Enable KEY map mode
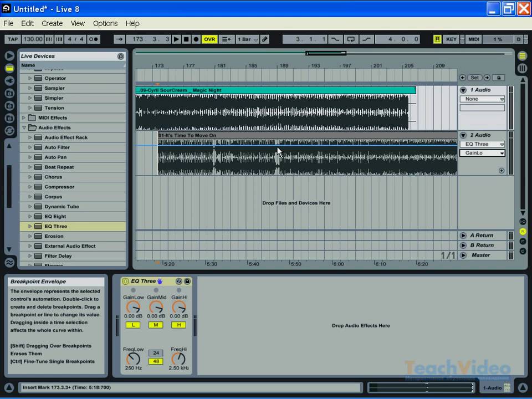The height and width of the screenshot is (399, 532). click(x=451, y=39)
